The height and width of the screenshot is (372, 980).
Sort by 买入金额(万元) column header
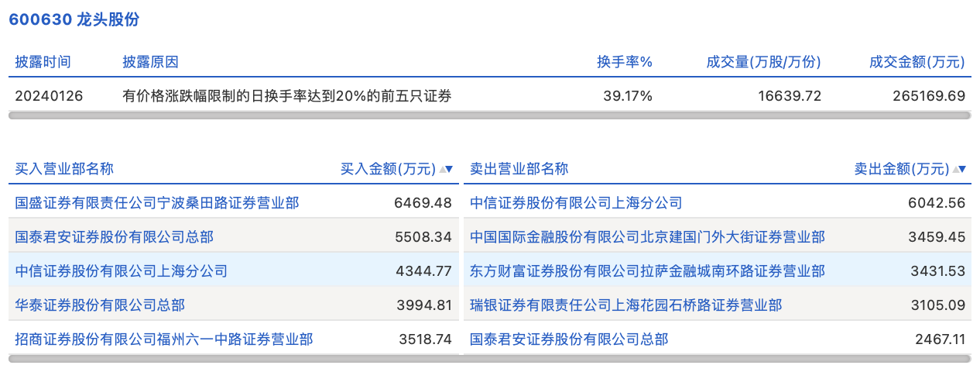coord(389,169)
